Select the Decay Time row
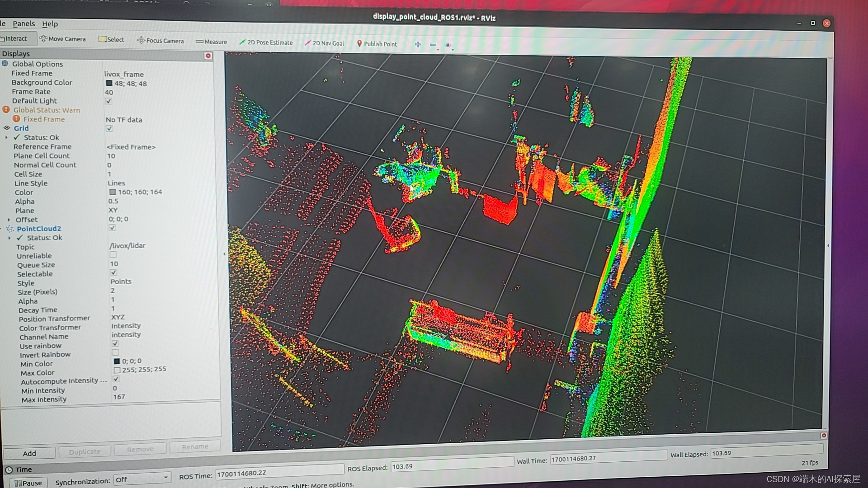The image size is (868, 488). coord(108,309)
